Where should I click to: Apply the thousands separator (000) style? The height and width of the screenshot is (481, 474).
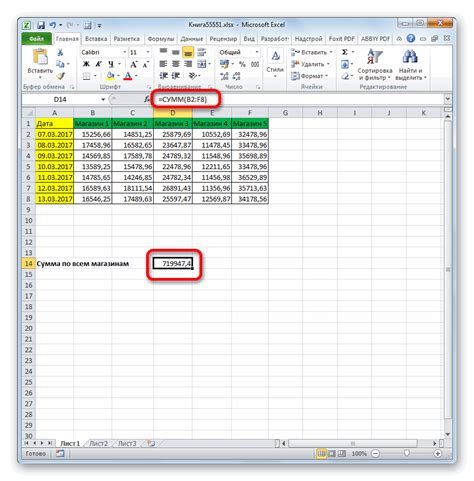pos(255,64)
